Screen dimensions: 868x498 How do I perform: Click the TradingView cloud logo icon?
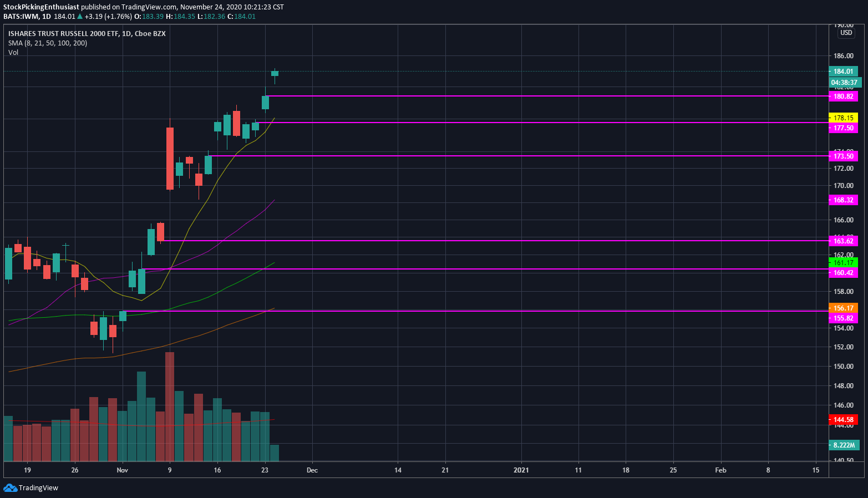[x=10, y=488]
